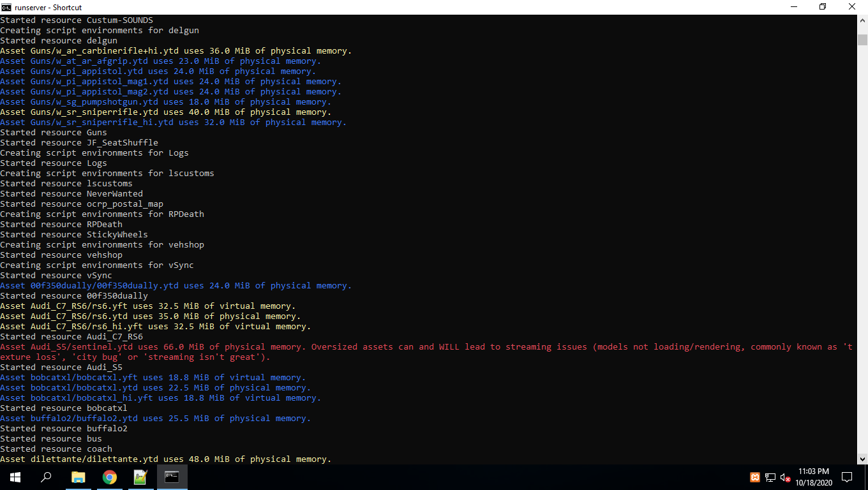This screenshot has height=490, width=868.
Task: Click the 'Started resource Audi_C7_RS6' line
Action: point(71,337)
